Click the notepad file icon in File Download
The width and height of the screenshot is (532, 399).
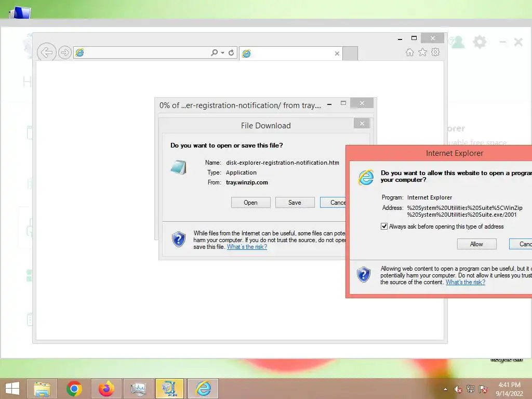[x=179, y=167]
